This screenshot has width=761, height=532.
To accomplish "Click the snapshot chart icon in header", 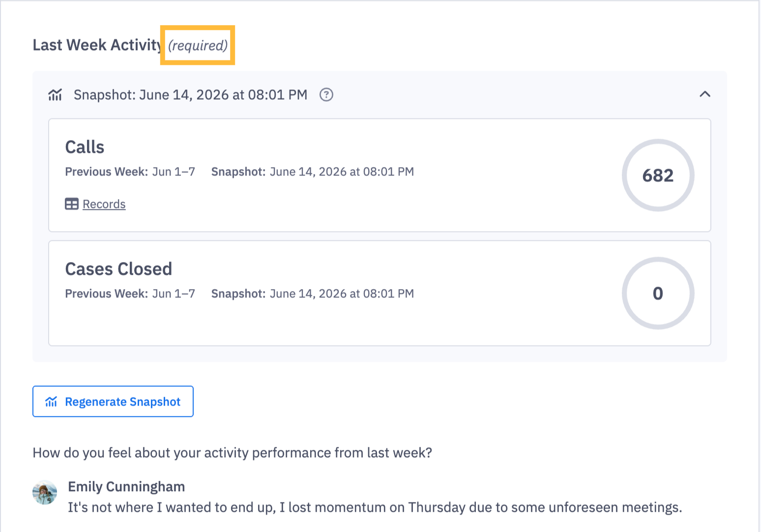I will [55, 94].
